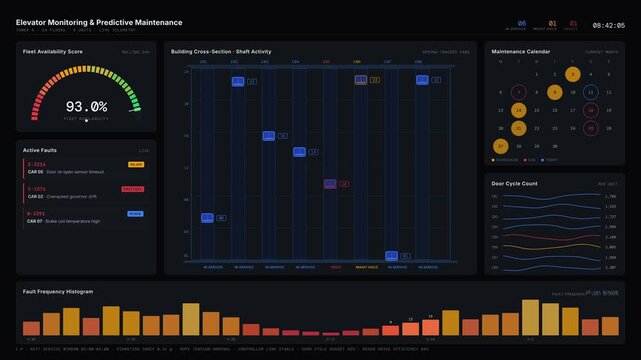Select the CAR 07 brake coil temperature high fault
This screenshot has width=641, height=360.
click(x=86, y=217)
